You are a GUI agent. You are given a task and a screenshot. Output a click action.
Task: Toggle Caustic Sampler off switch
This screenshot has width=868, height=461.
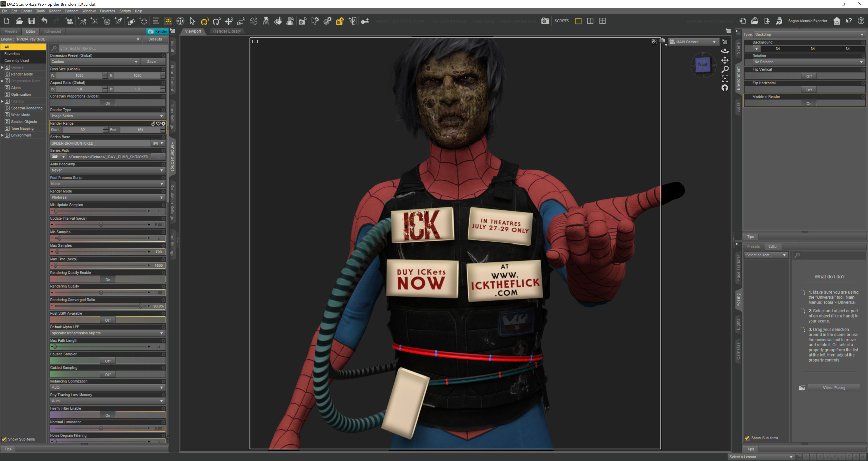click(108, 361)
